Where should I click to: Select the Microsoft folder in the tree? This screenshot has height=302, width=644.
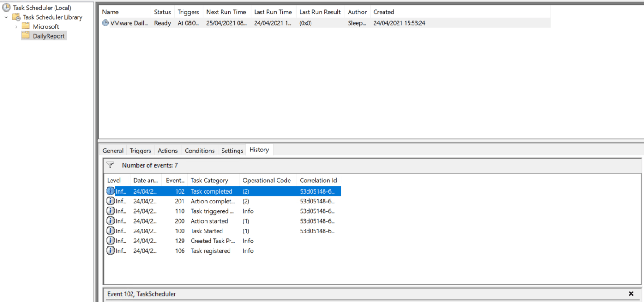coord(46,26)
